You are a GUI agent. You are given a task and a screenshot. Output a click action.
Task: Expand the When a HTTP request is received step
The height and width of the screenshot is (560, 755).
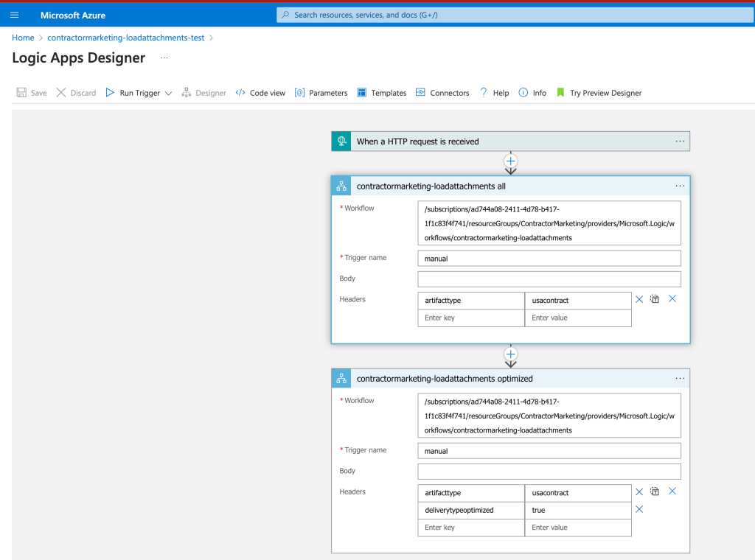(510, 141)
